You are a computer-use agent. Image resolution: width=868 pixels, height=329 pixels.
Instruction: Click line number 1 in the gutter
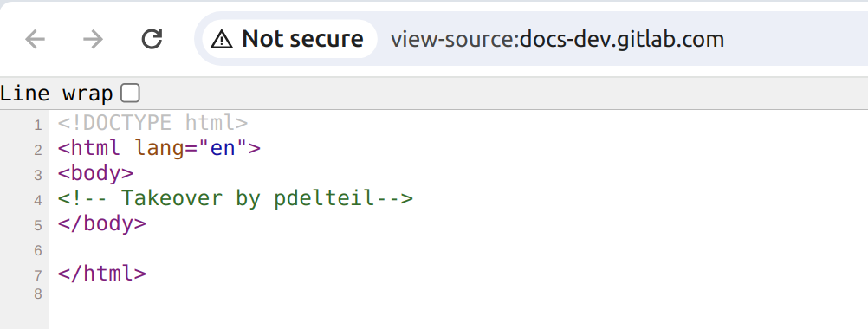click(x=37, y=126)
